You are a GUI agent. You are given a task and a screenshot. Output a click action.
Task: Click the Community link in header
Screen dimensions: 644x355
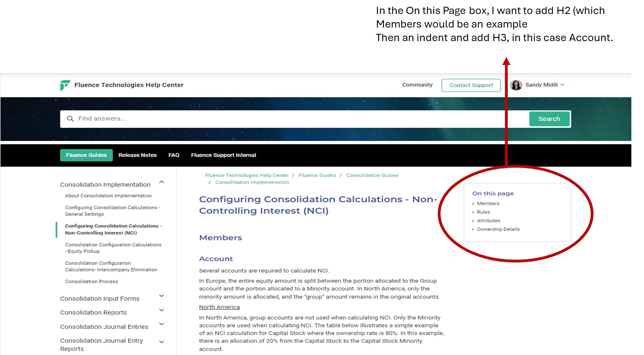point(417,85)
